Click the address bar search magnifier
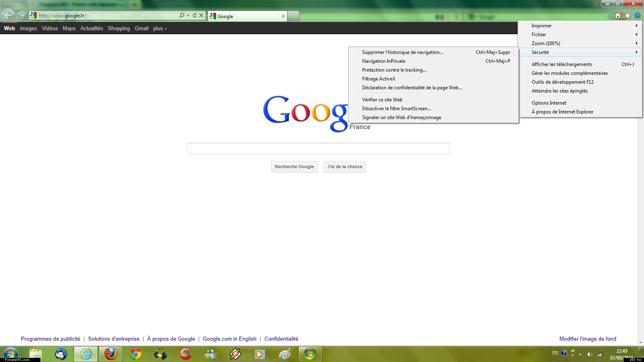The image size is (644, 362). click(182, 15)
